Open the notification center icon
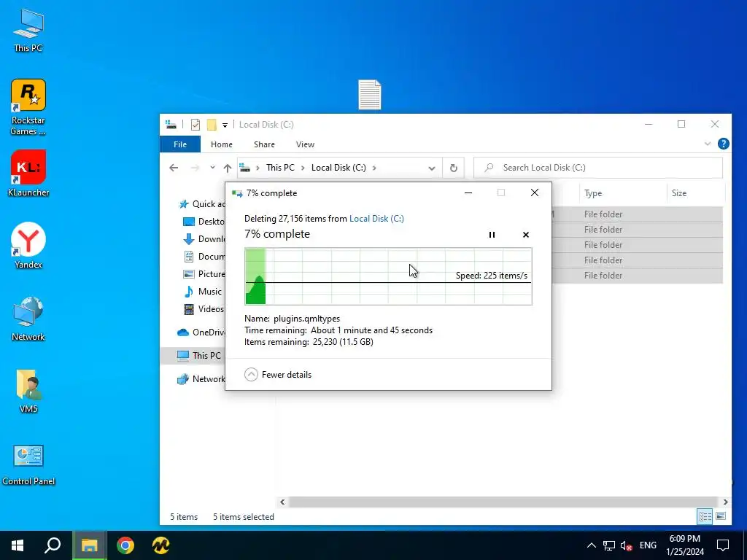This screenshot has height=560, width=747. tap(723, 545)
